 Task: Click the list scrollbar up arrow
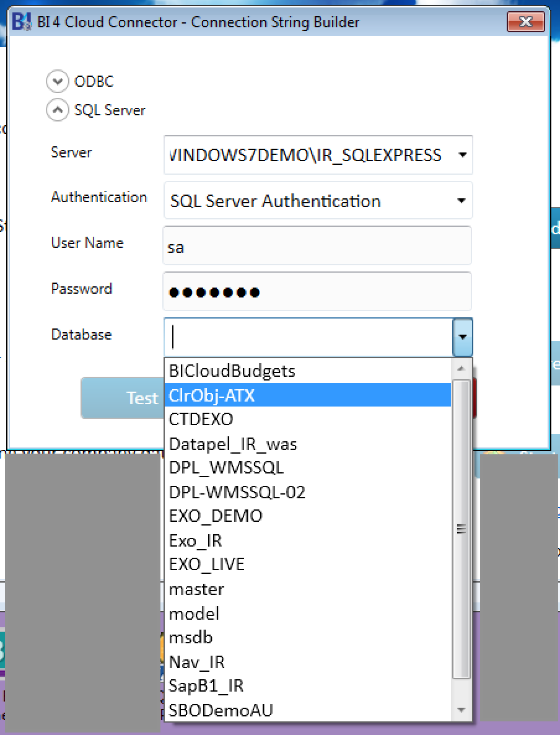(461, 369)
